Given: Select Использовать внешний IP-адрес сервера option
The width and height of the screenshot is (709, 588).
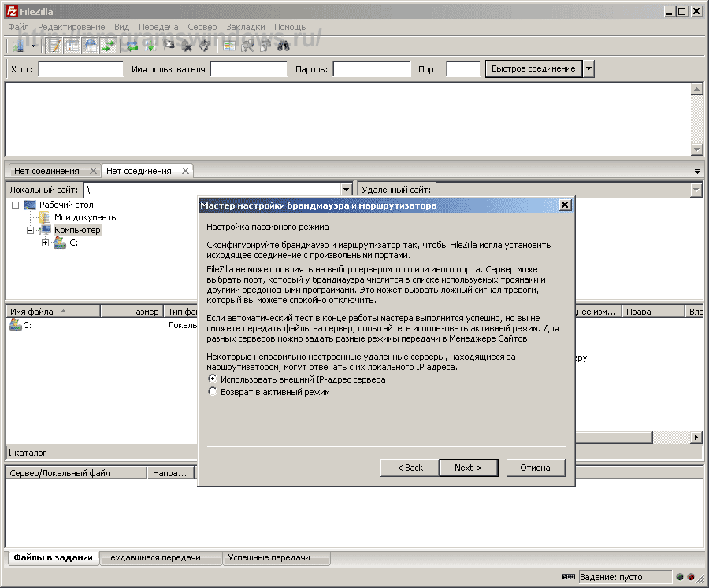Looking at the screenshot, I should tap(213, 379).
